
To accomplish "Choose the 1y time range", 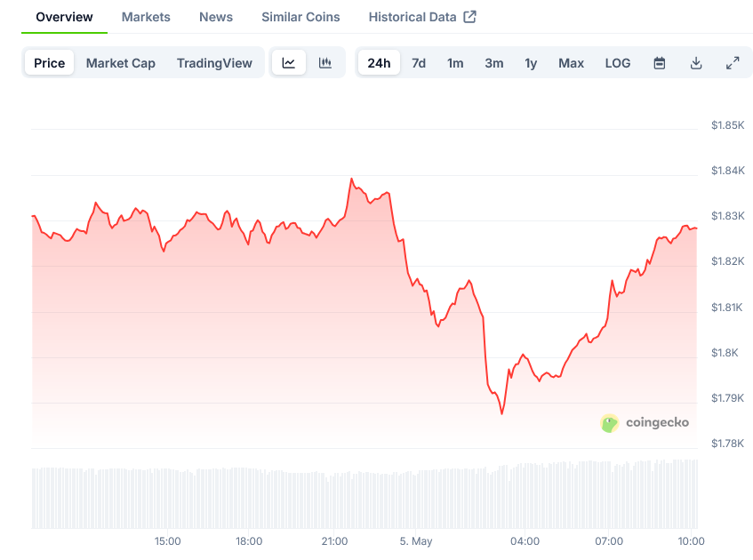I will (x=531, y=63).
